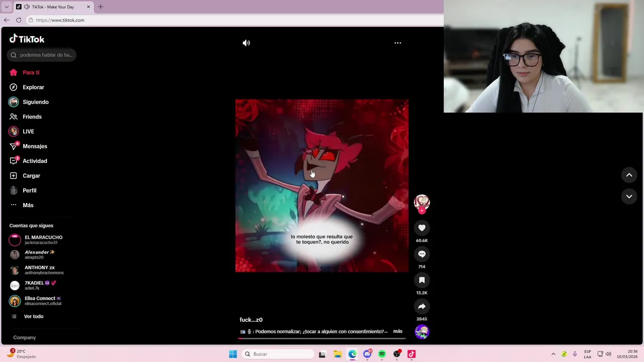Open a new browser tab

[x=101, y=7]
